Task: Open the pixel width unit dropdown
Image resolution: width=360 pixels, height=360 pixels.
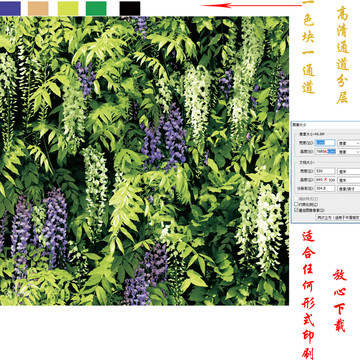Action: click(x=349, y=143)
